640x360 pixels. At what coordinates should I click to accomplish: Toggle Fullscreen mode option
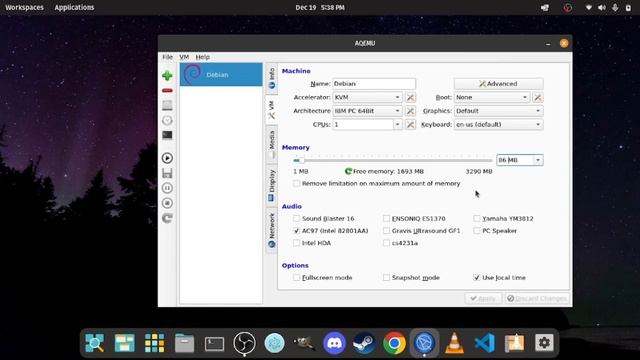coord(296,278)
